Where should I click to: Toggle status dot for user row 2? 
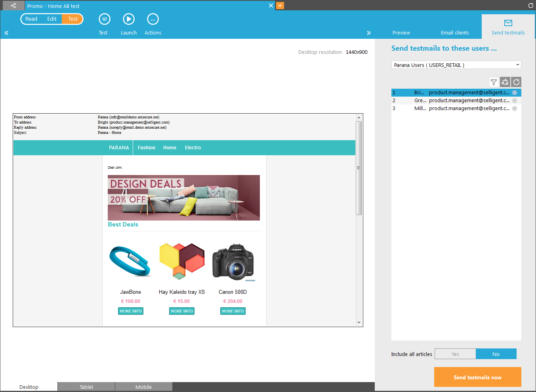pyautogui.click(x=515, y=101)
